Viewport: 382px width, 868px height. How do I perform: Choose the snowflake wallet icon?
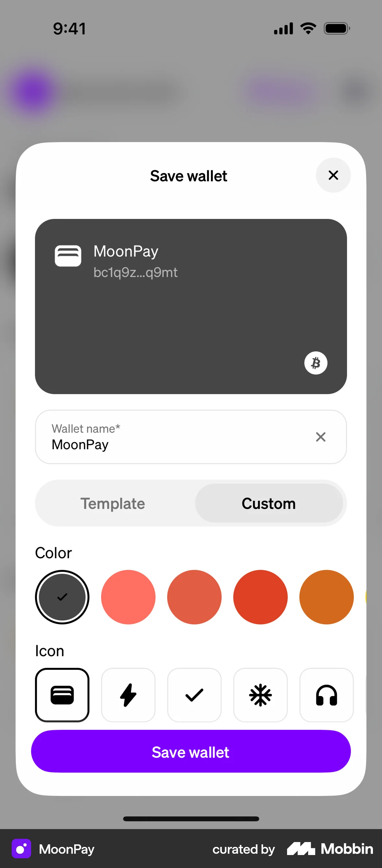pyautogui.click(x=260, y=695)
